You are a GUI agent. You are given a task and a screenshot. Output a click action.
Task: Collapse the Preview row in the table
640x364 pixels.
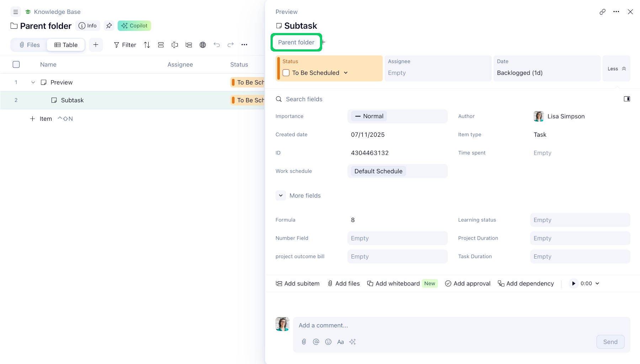33,82
